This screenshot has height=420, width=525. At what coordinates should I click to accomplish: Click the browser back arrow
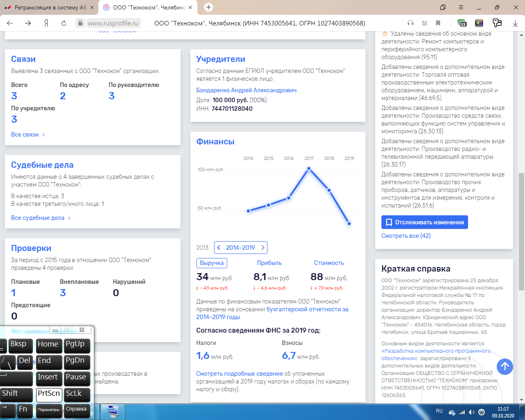click(x=10, y=23)
